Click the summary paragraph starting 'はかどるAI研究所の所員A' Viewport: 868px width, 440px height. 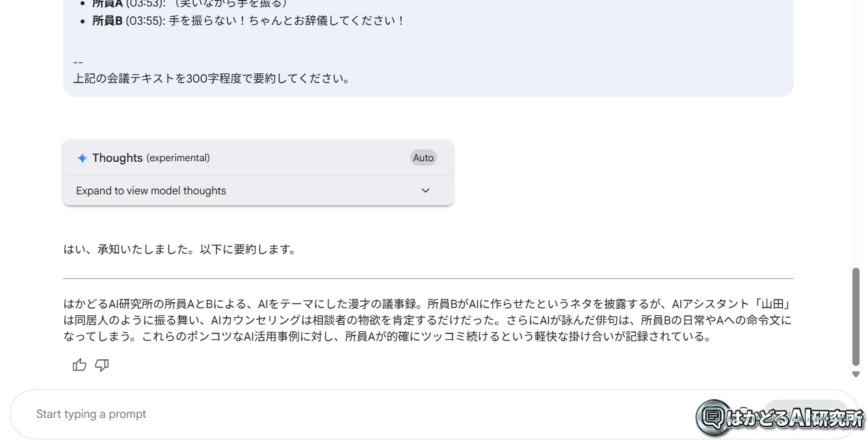coord(428,320)
